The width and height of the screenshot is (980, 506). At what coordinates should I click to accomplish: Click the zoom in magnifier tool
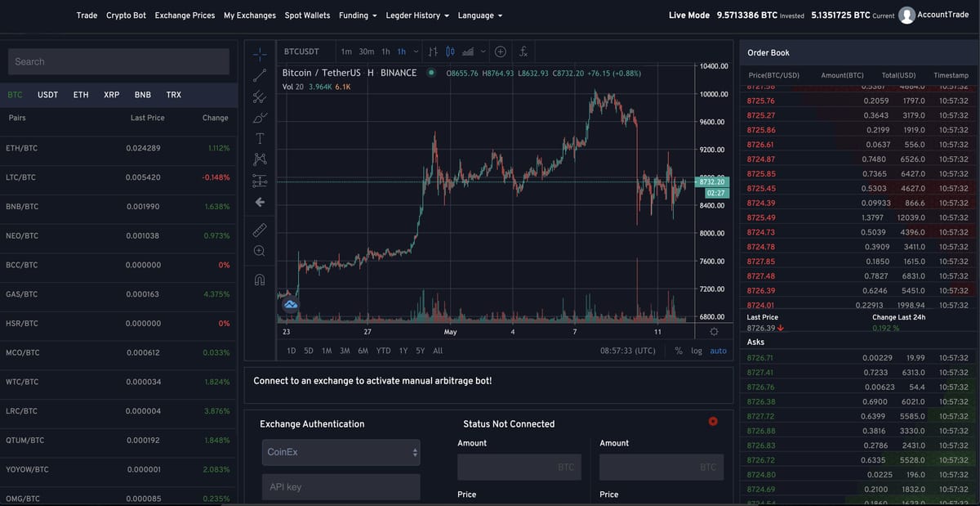[x=260, y=251]
